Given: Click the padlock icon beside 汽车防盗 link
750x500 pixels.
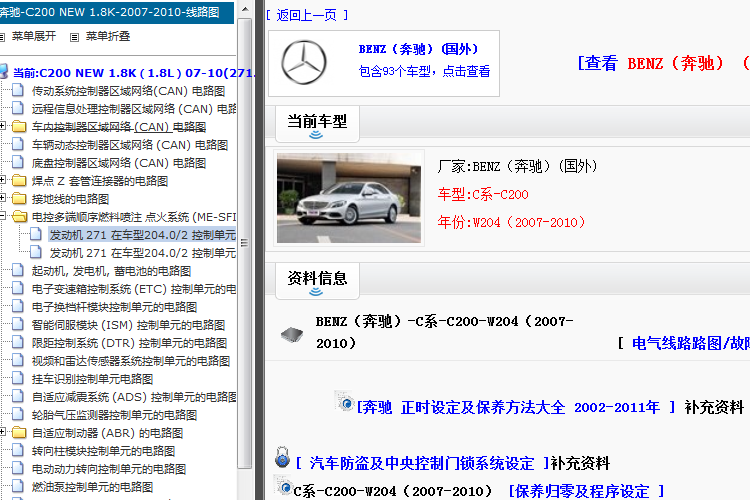Looking at the screenshot, I should click(282, 457).
